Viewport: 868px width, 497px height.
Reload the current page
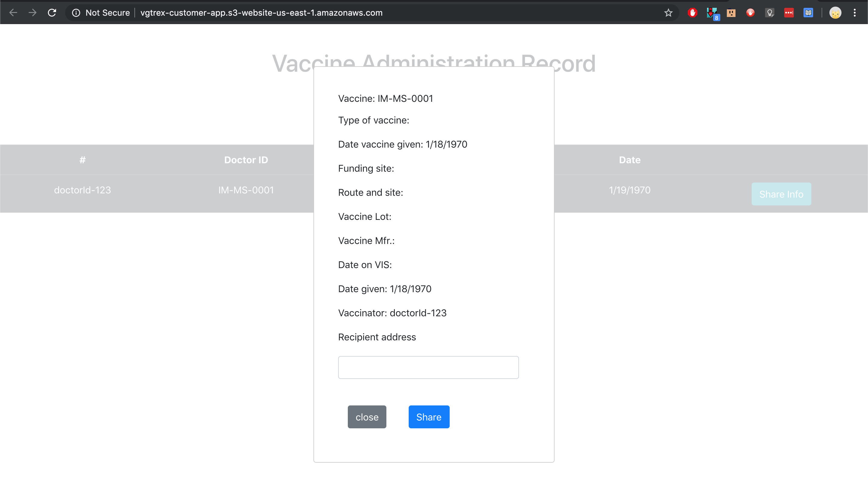click(x=52, y=13)
